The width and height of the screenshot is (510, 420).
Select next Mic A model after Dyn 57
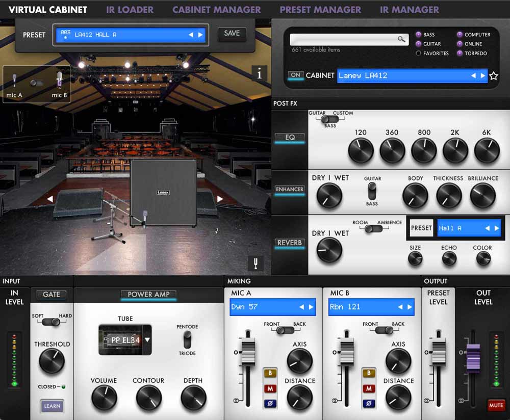click(311, 307)
